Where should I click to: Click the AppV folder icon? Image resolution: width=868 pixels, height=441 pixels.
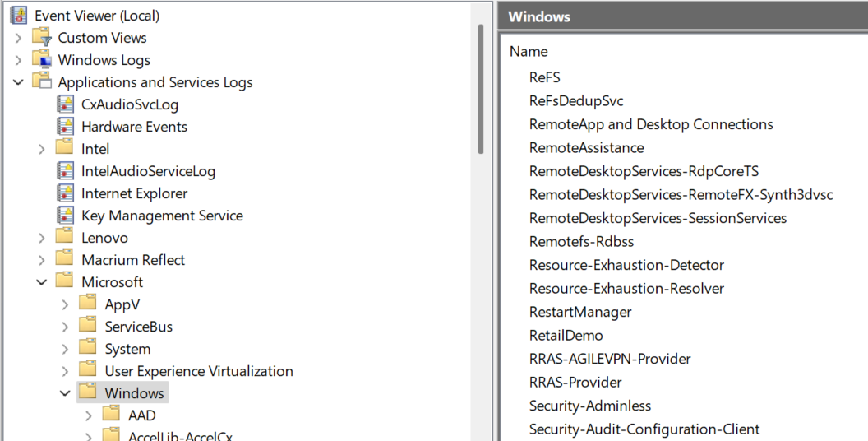(x=88, y=303)
